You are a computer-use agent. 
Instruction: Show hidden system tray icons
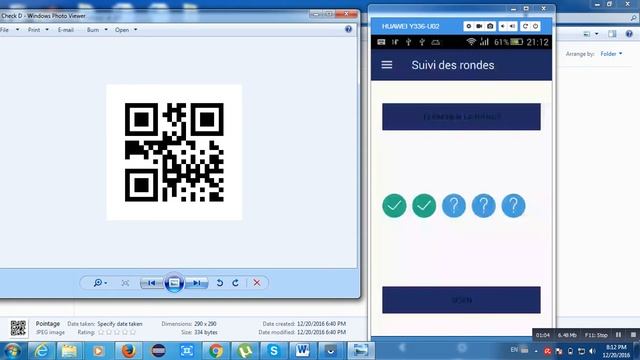tap(536, 351)
